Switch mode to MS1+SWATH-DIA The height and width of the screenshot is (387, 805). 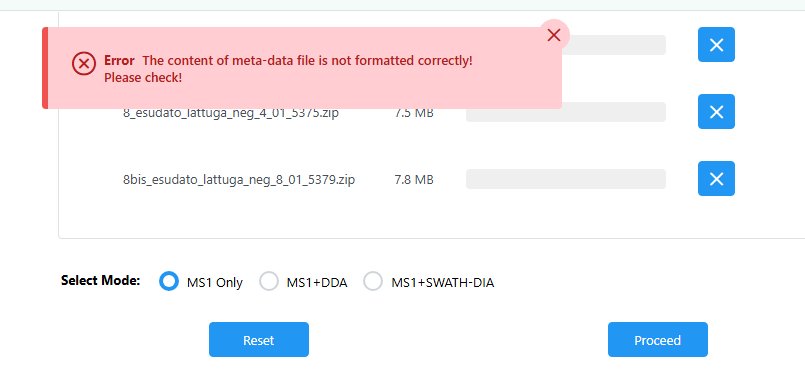[x=373, y=281]
